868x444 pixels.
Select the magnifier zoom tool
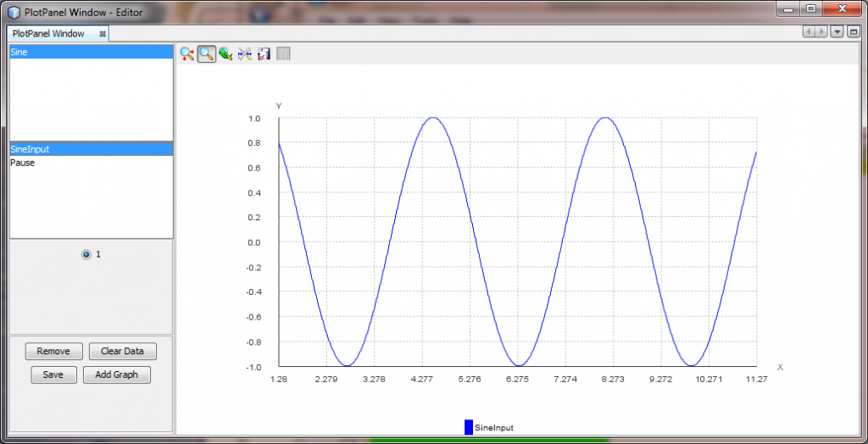tap(206, 54)
